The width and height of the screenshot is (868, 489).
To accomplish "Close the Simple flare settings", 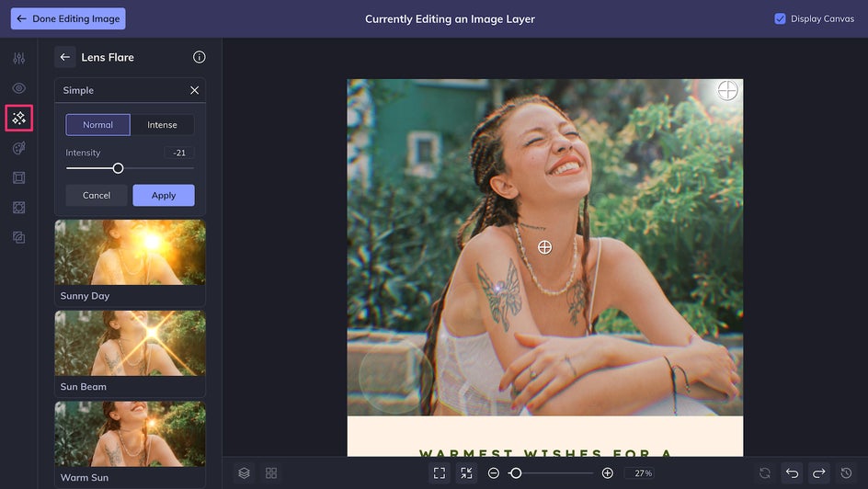I will pos(194,90).
